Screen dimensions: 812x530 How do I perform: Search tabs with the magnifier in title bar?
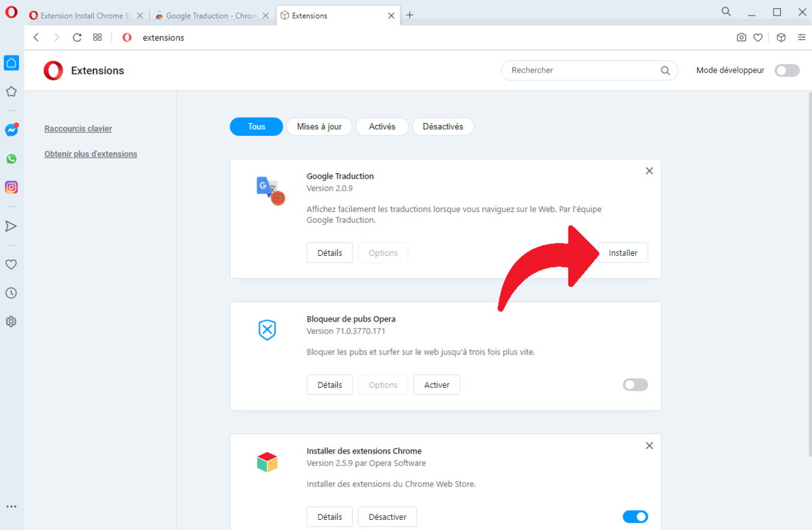tap(726, 12)
